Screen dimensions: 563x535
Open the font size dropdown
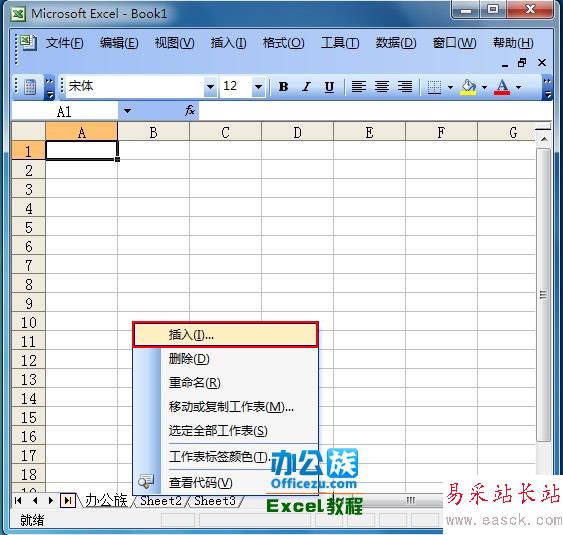pos(258,87)
